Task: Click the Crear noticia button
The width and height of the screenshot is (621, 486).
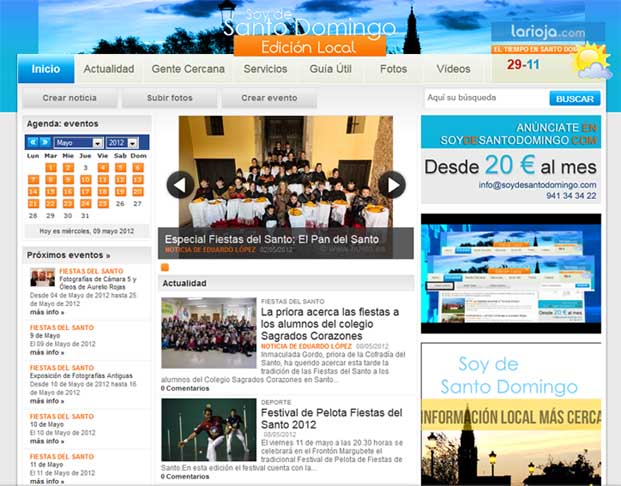Action: [70, 98]
